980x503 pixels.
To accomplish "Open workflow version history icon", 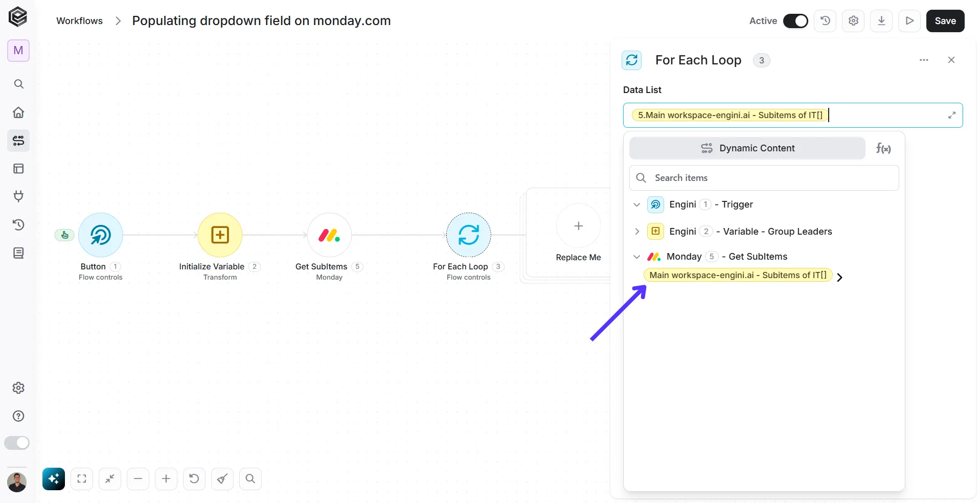I will click(x=825, y=21).
